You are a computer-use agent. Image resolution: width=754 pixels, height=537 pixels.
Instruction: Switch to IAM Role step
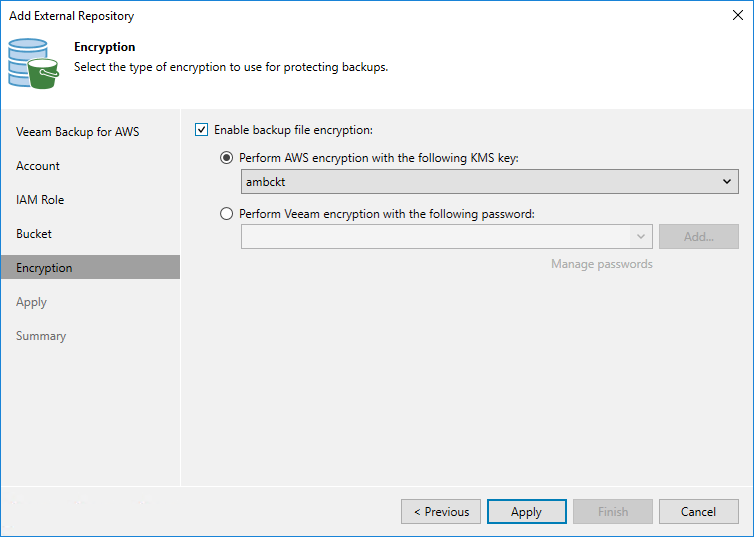[x=40, y=200]
